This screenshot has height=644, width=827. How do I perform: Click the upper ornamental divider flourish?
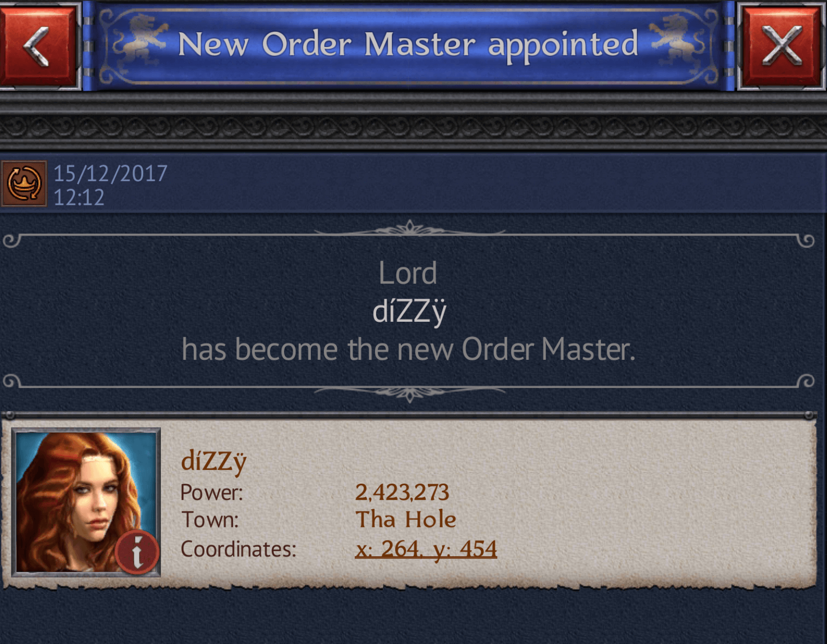point(410,230)
